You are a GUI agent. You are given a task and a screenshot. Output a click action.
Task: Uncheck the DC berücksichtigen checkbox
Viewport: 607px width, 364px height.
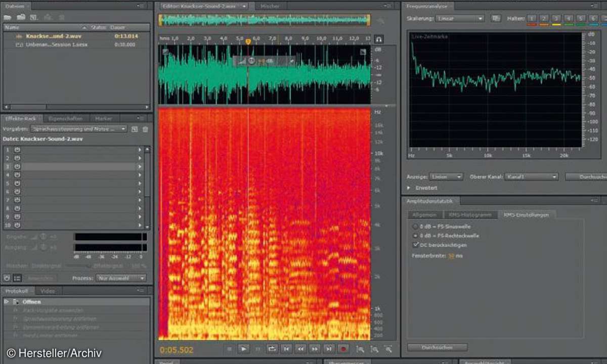point(416,245)
